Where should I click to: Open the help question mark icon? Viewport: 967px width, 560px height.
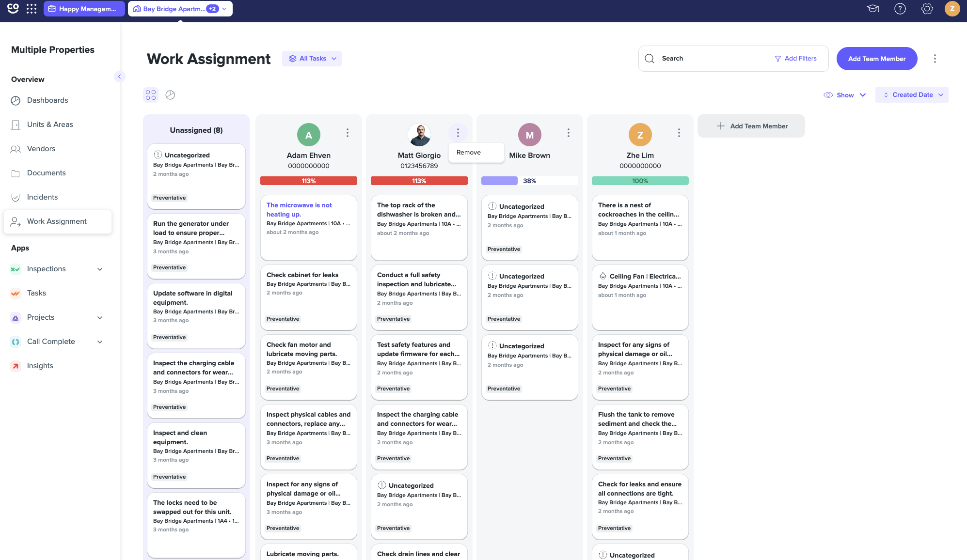click(900, 9)
